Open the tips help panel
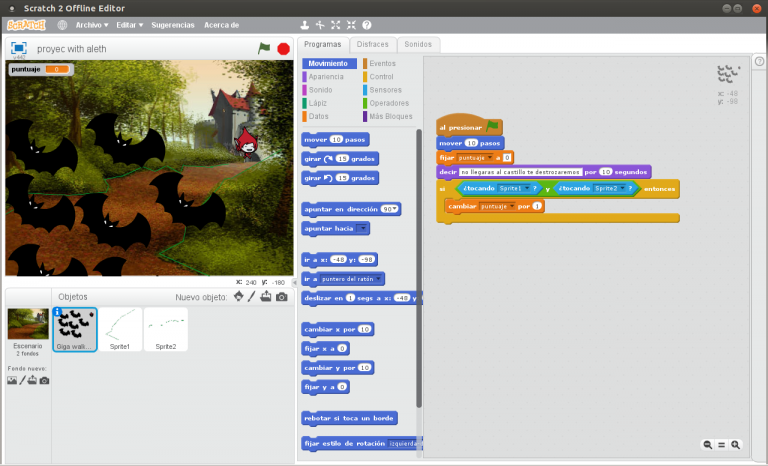Screen dimensions: 768x466 click(759, 62)
